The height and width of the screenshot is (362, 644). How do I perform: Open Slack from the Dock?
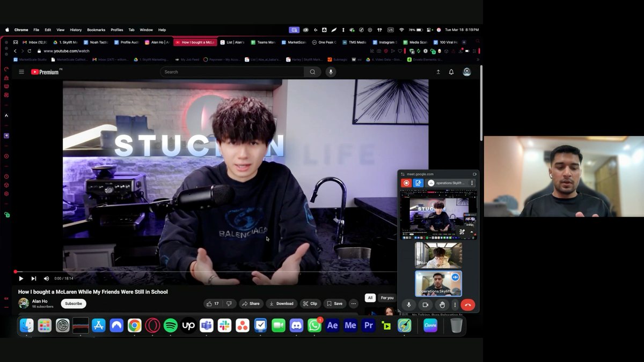tap(224, 326)
